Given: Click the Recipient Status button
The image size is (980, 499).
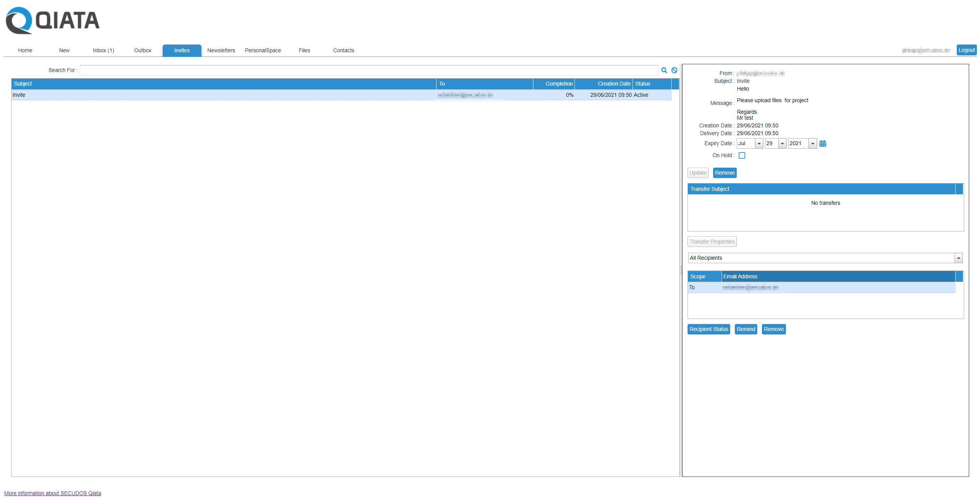Looking at the screenshot, I should click(x=708, y=329).
